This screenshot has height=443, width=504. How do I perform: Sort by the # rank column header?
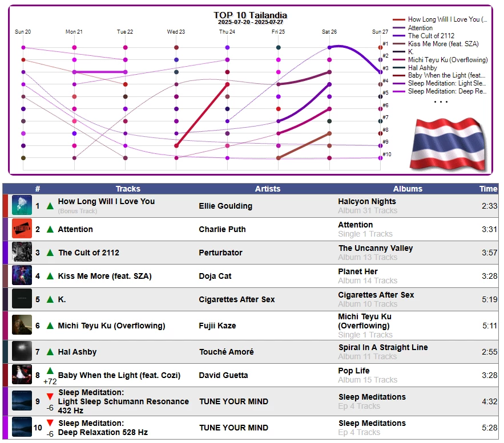tap(38, 189)
